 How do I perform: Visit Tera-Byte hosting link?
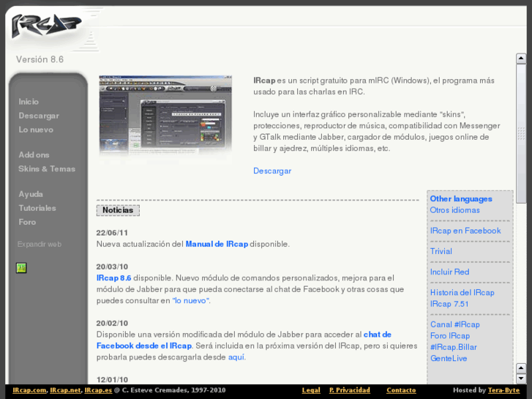(x=504, y=390)
